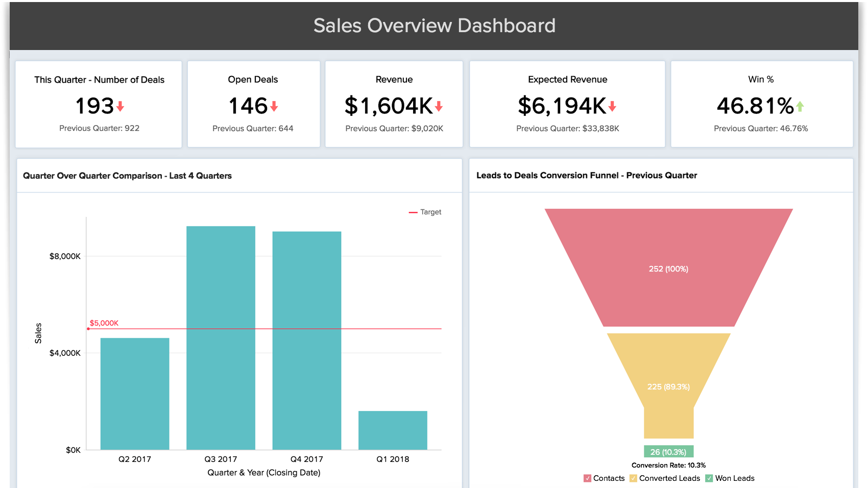Click the Quarter Over Quarter Comparison heading

point(128,176)
